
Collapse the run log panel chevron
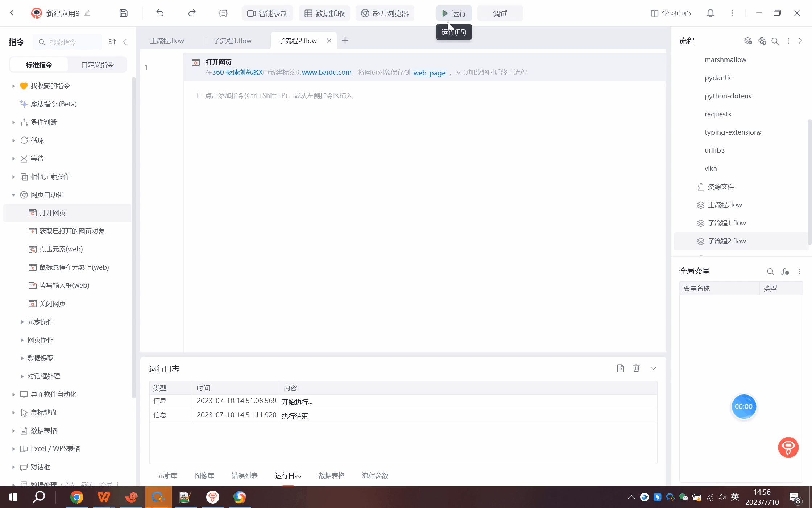[x=653, y=368]
